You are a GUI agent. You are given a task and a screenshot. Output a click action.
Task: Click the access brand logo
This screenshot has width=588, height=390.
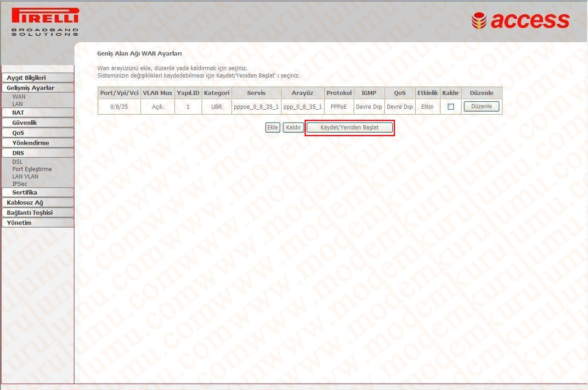(x=520, y=21)
